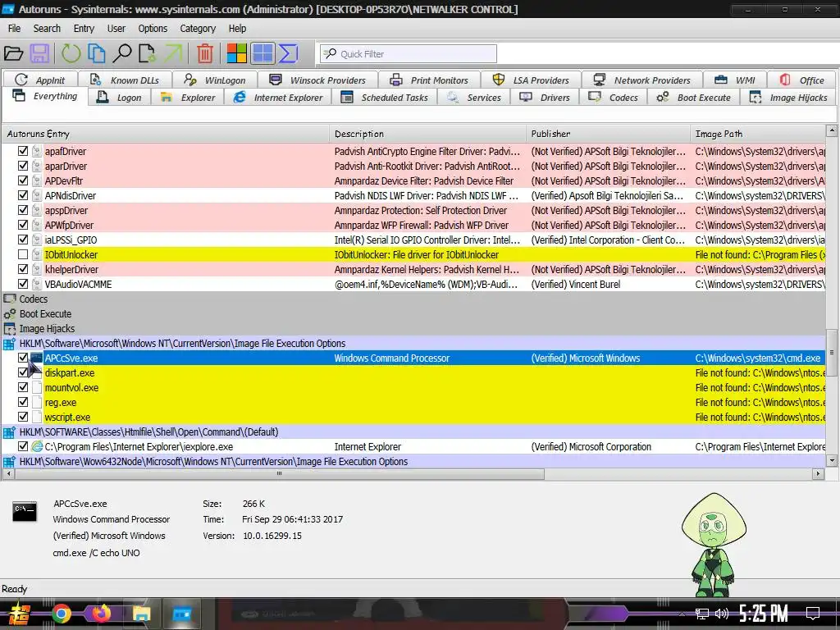Open the notification center icon
This screenshot has width=840, height=630.
click(x=813, y=614)
